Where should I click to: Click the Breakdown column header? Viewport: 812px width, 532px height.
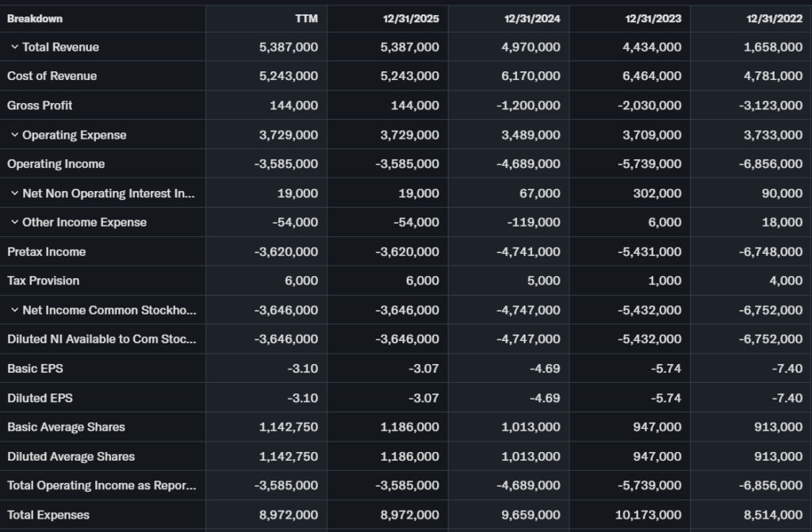(x=35, y=18)
